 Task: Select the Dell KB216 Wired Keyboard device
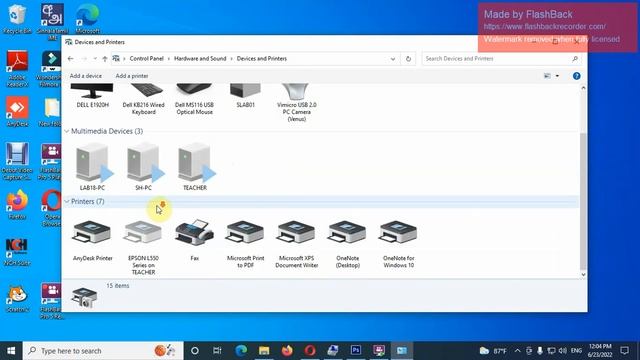point(143,99)
